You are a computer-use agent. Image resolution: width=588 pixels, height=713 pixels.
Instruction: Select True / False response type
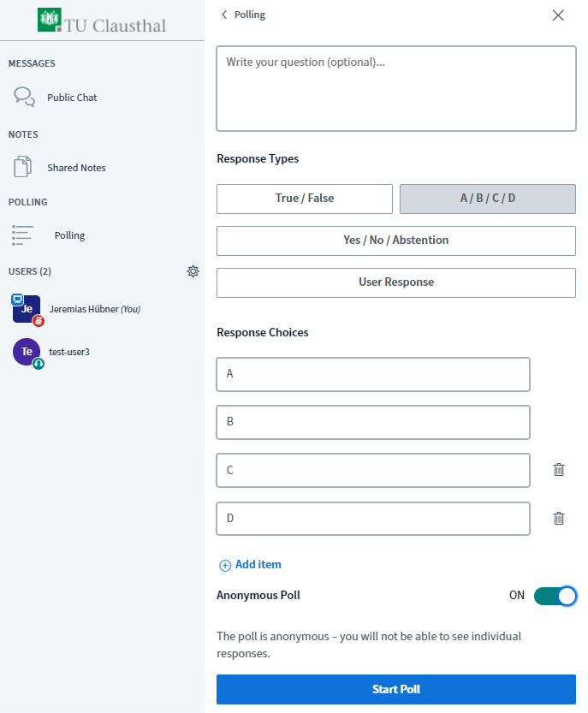tap(304, 199)
